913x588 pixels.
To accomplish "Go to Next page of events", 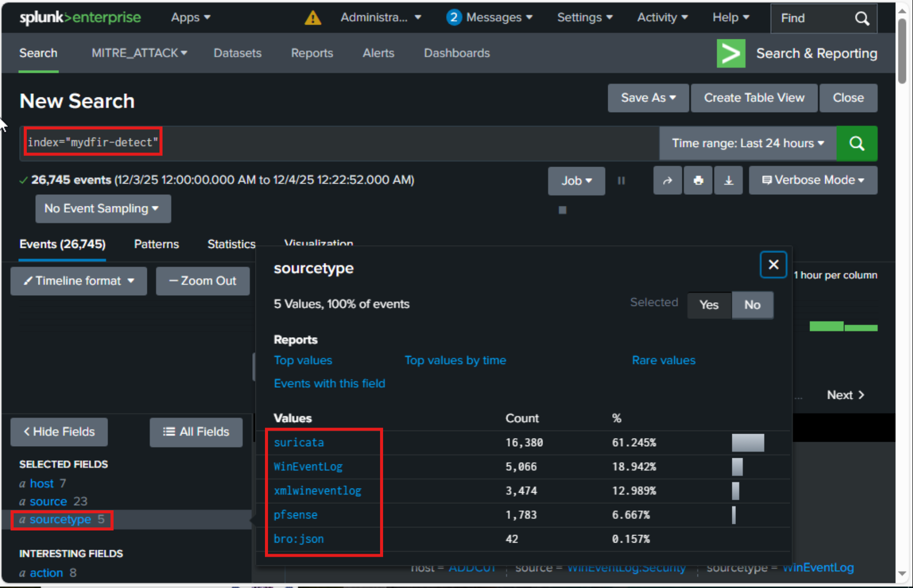I will click(x=846, y=395).
